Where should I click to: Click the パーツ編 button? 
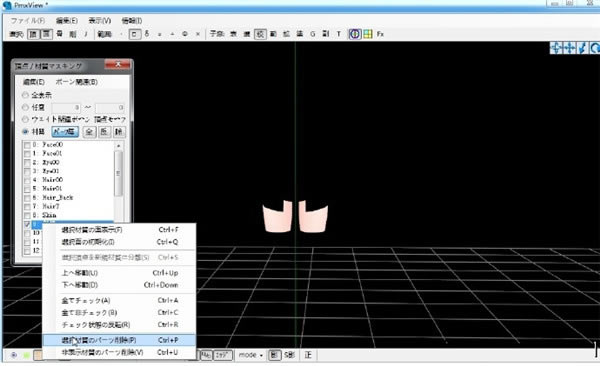65,132
